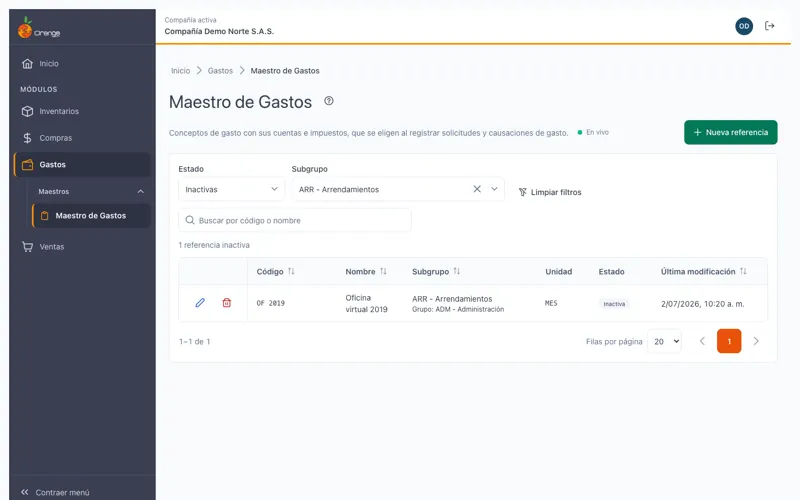Go to the next page arrow
This screenshot has width=800, height=500.
(756, 341)
